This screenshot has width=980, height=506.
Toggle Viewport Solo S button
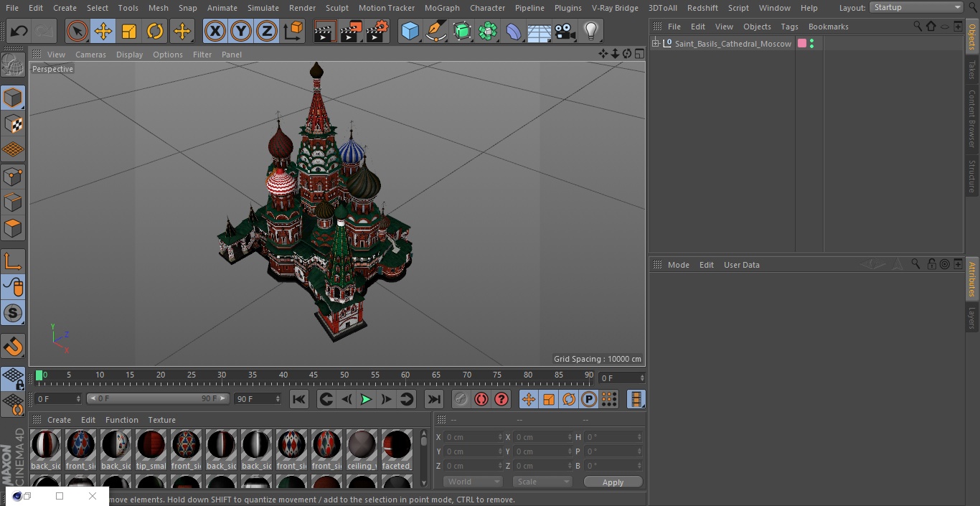click(13, 313)
